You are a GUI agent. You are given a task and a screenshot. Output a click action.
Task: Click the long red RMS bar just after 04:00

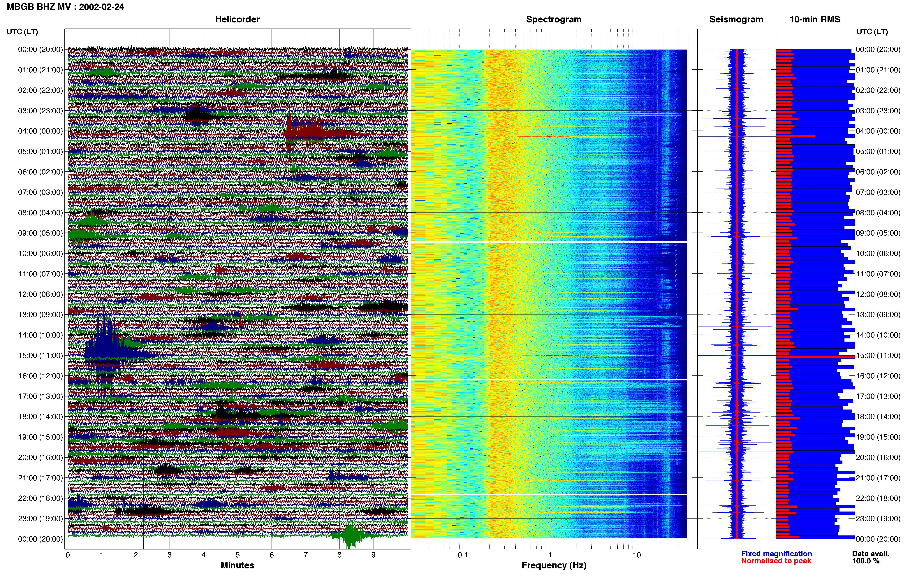click(796, 136)
